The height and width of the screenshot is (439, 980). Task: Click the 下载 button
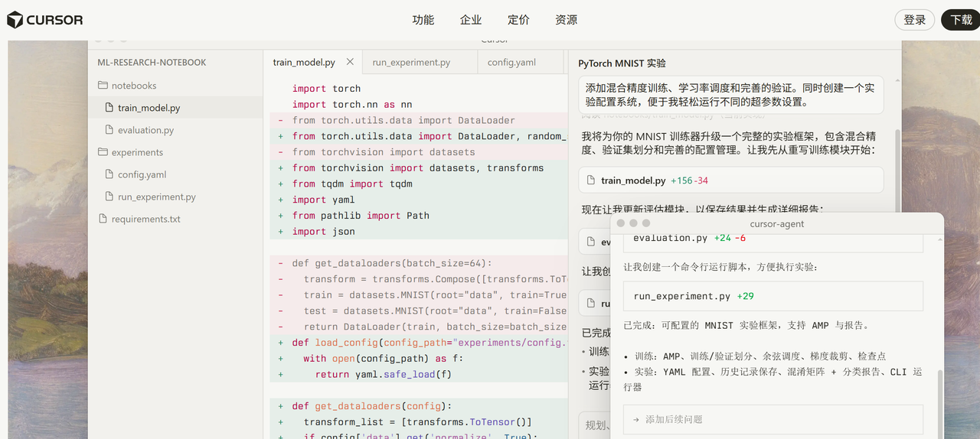pos(961,20)
